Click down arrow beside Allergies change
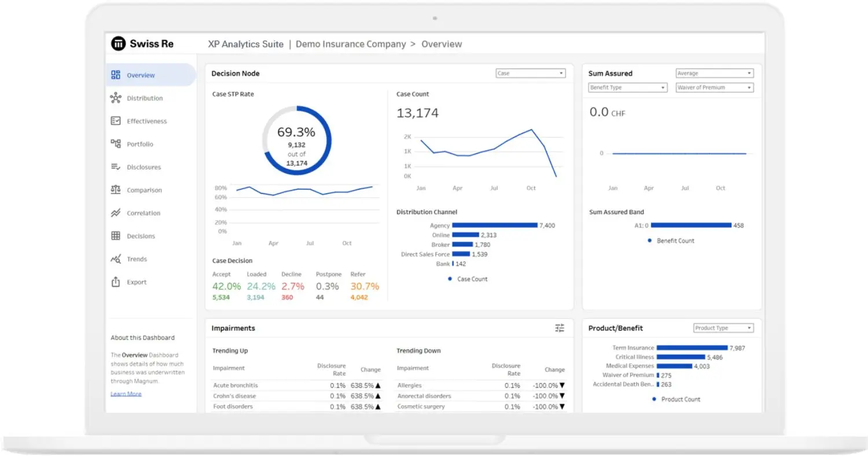 tap(562, 385)
